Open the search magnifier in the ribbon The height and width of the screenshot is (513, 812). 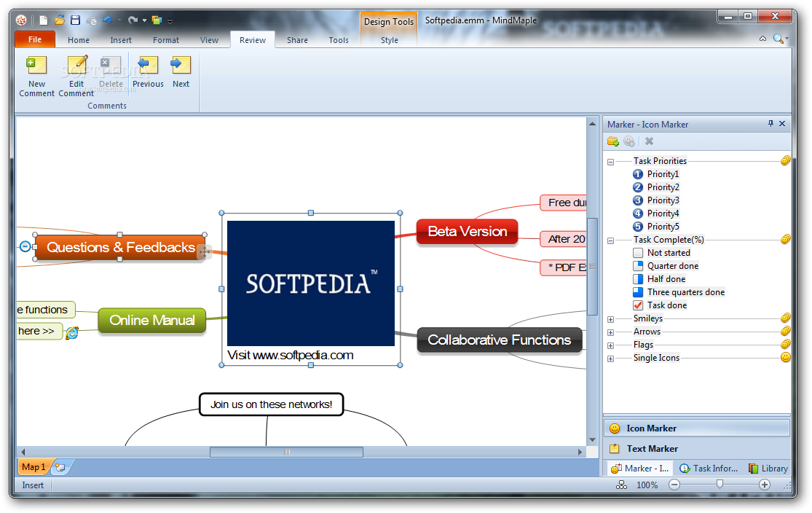[x=778, y=39]
